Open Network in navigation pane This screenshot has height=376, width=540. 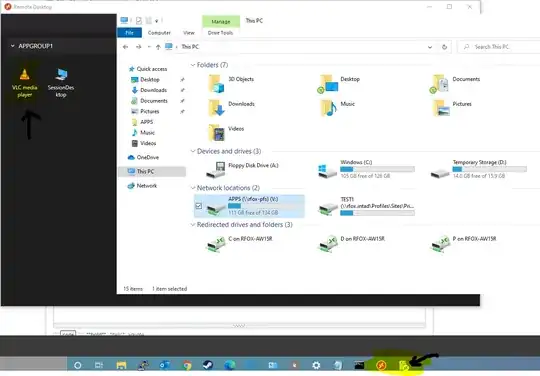pos(142,186)
